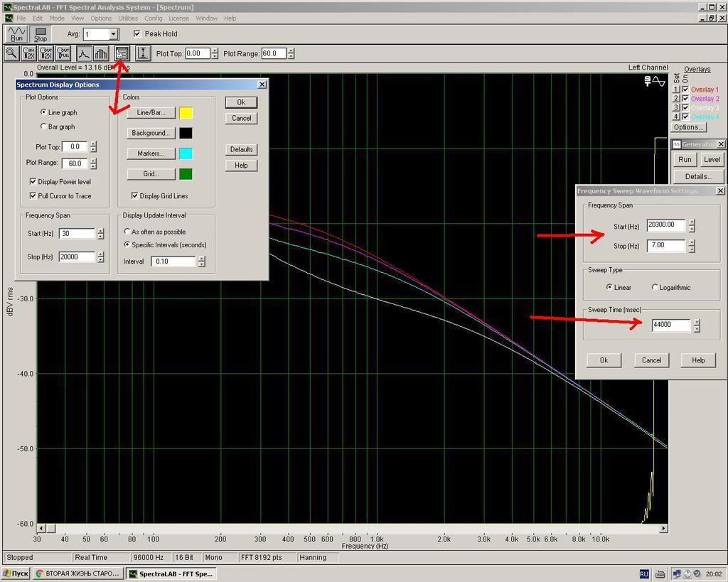Click the Stop (Hz) field in Spectrum Display Options
The image size is (728, 582).
coord(77,257)
